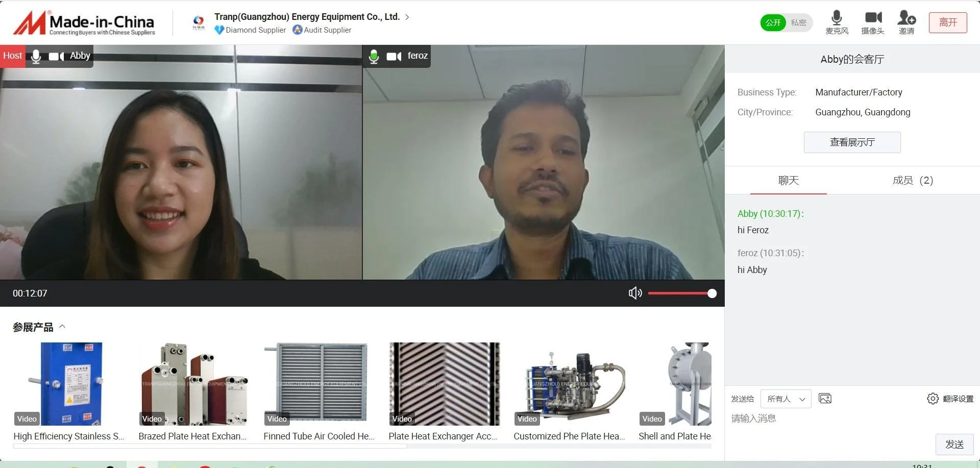
Task: Mute the room speaker volume icon
Action: 635,293
